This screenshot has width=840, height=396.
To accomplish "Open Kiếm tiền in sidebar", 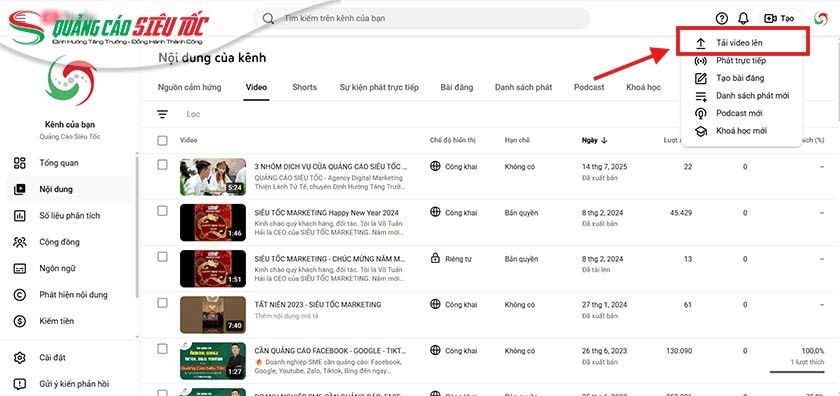I will 70,321.
